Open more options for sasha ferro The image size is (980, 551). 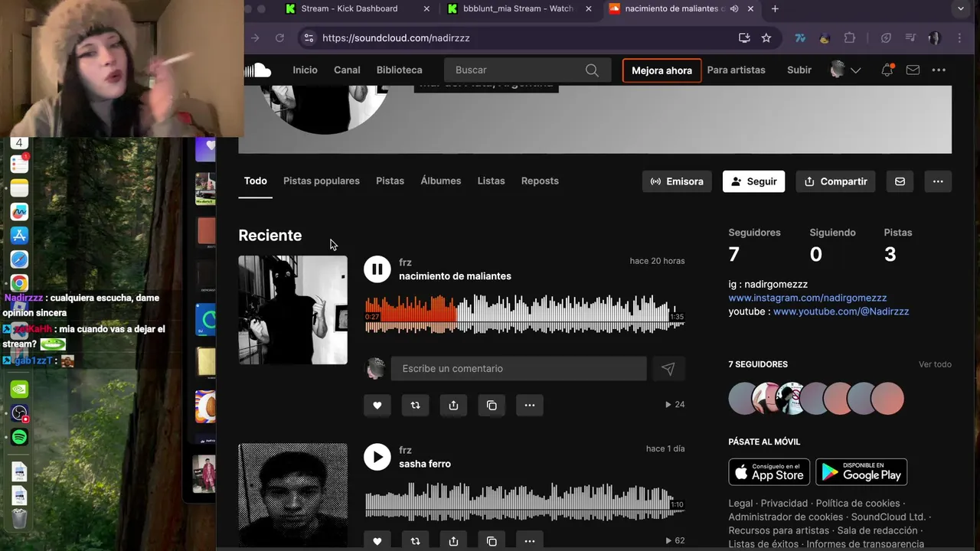(530, 540)
